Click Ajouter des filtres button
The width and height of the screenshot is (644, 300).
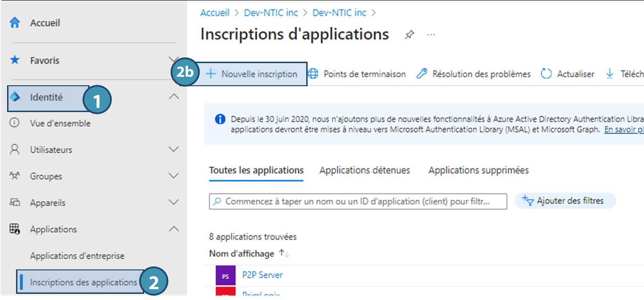[x=565, y=201]
